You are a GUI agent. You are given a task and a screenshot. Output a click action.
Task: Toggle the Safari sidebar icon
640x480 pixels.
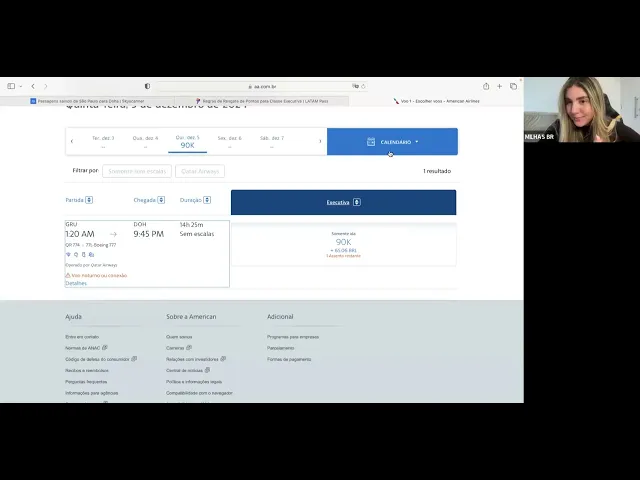(11, 86)
